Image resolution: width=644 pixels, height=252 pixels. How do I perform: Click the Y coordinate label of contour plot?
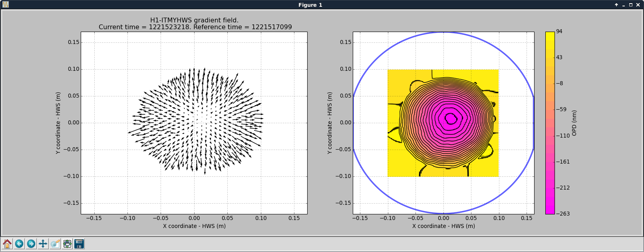pyautogui.click(x=330, y=123)
